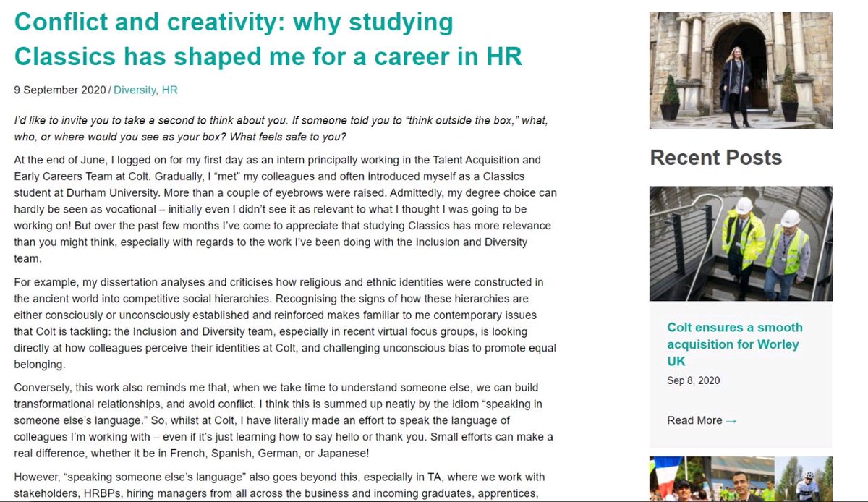Open the HR category link
This screenshot has height=502, width=868.
169,90
